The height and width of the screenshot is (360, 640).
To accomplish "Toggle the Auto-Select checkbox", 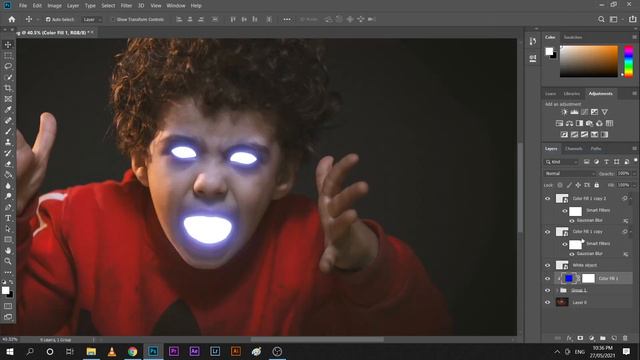I will 48,19.
